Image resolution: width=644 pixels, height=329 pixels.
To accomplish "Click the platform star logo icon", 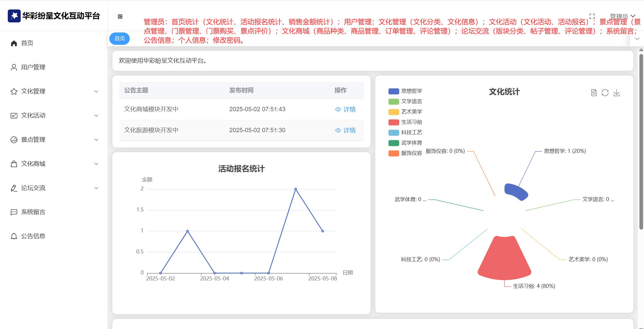I will pyautogui.click(x=14, y=16).
